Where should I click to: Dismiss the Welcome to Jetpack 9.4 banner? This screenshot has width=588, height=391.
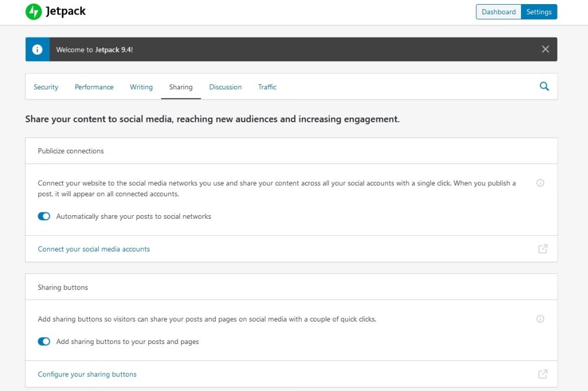point(545,49)
